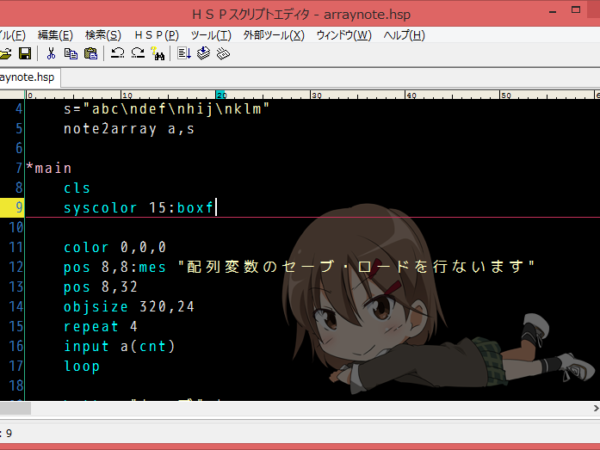Viewport: 600px width, 450px height.
Task: Click 'color 0,0,0' on line 11
Action: pos(115,247)
